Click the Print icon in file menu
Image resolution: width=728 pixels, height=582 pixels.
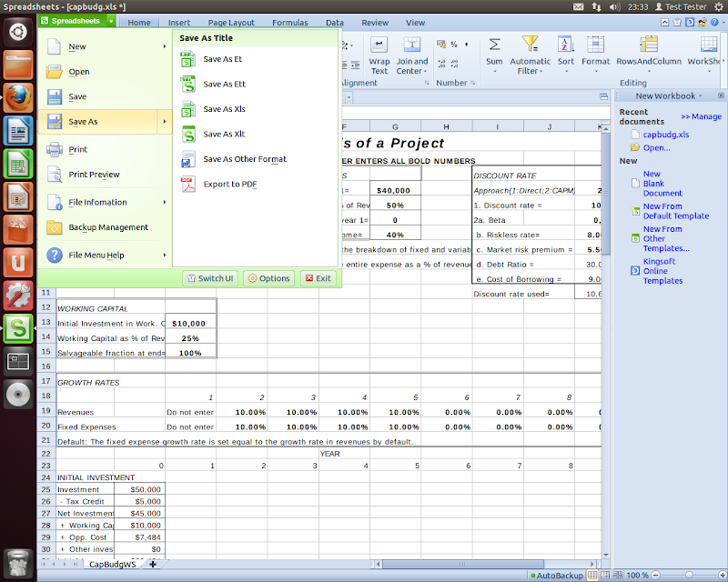tap(54, 149)
